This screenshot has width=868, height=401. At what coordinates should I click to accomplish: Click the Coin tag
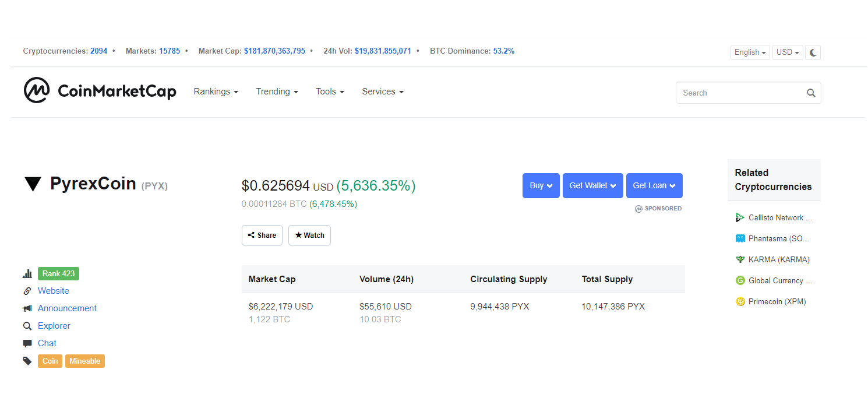[50, 361]
